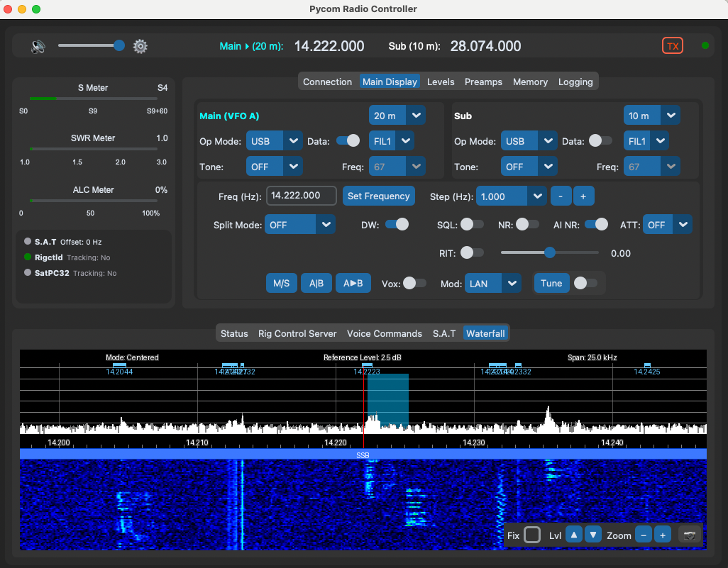Open the Voice Commands tab
The height and width of the screenshot is (568, 728).
coord(385,334)
